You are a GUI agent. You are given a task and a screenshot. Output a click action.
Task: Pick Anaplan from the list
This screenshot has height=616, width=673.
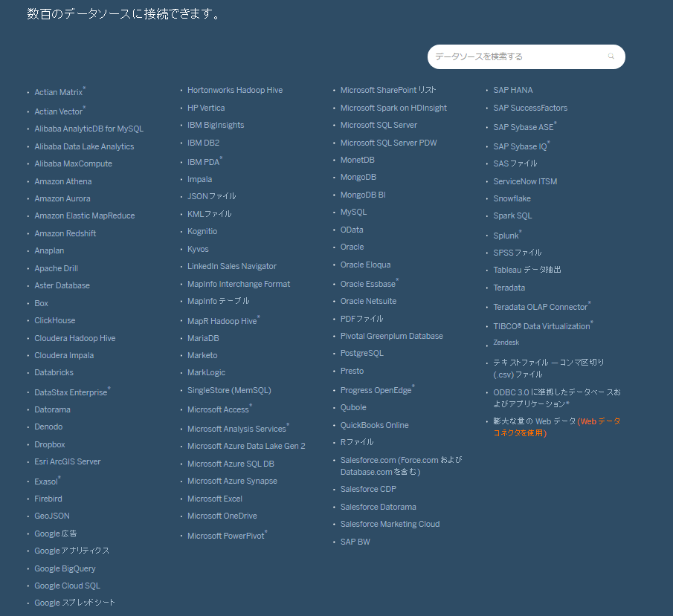pos(49,250)
